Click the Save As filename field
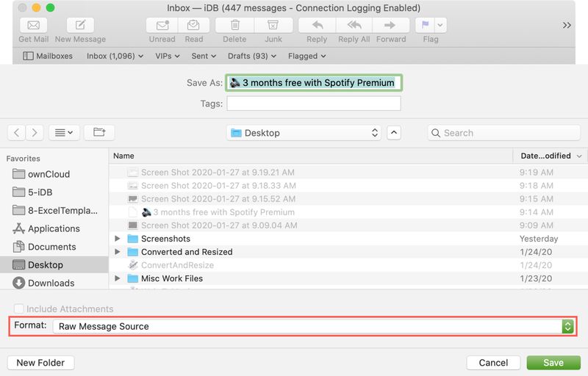This screenshot has height=376, width=588. pos(314,83)
